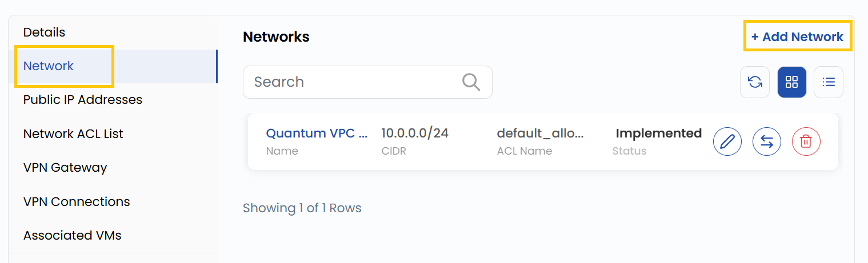The height and width of the screenshot is (263, 868).
Task: Click the magnifier search icon
Action: 471,82
